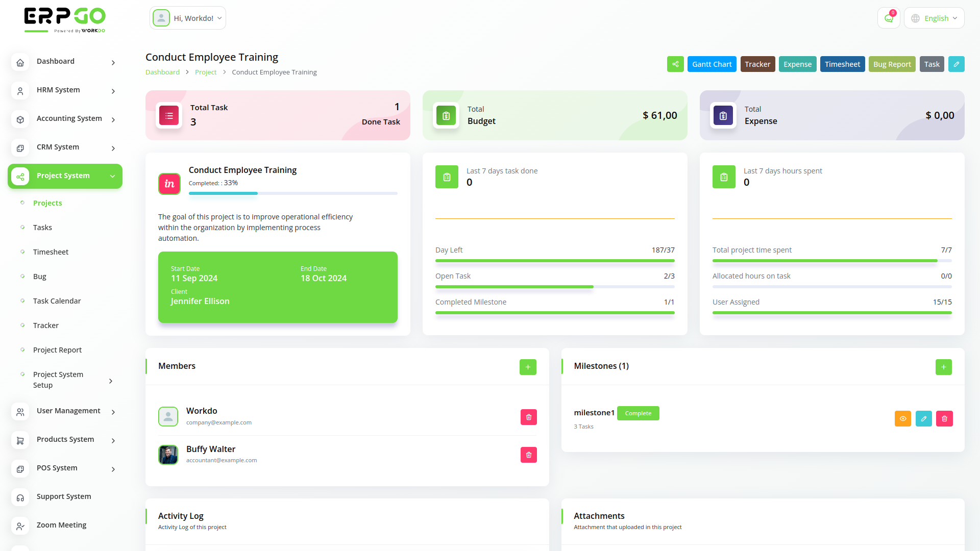Viewport: 980px width, 551px height.
Task: Open the notifications bell icon
Action: coord(888,18)
